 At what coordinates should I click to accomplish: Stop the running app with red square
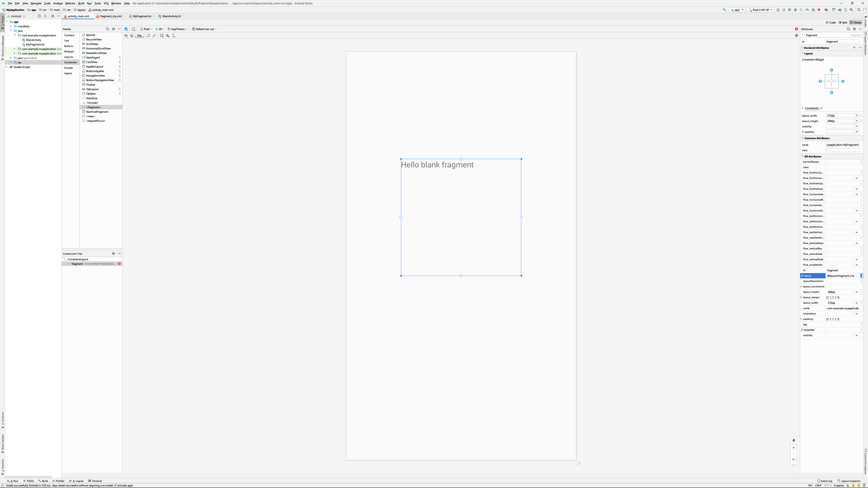coord(819,10)
